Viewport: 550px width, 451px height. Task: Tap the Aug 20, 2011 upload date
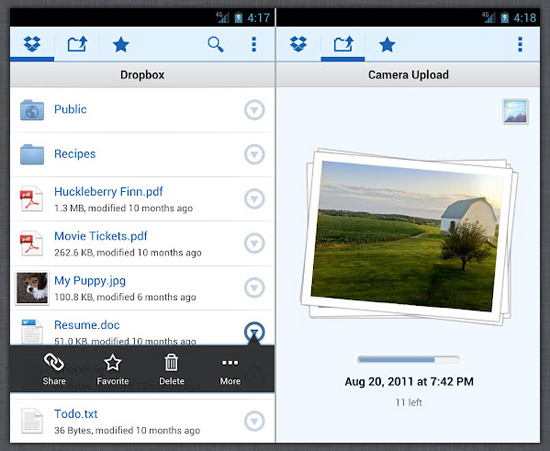coord(409,382)
